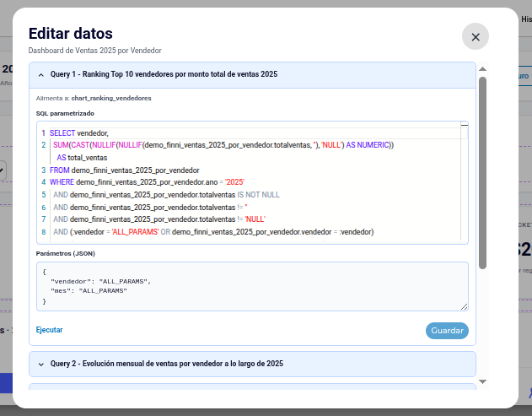Click line number 4 in the SQL gutter
Viewport: 532px width, 416px height.
click(44, 182)
